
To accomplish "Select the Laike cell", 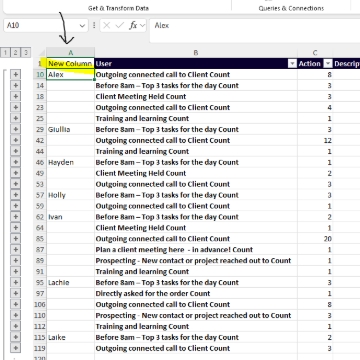I will [70, 337].
